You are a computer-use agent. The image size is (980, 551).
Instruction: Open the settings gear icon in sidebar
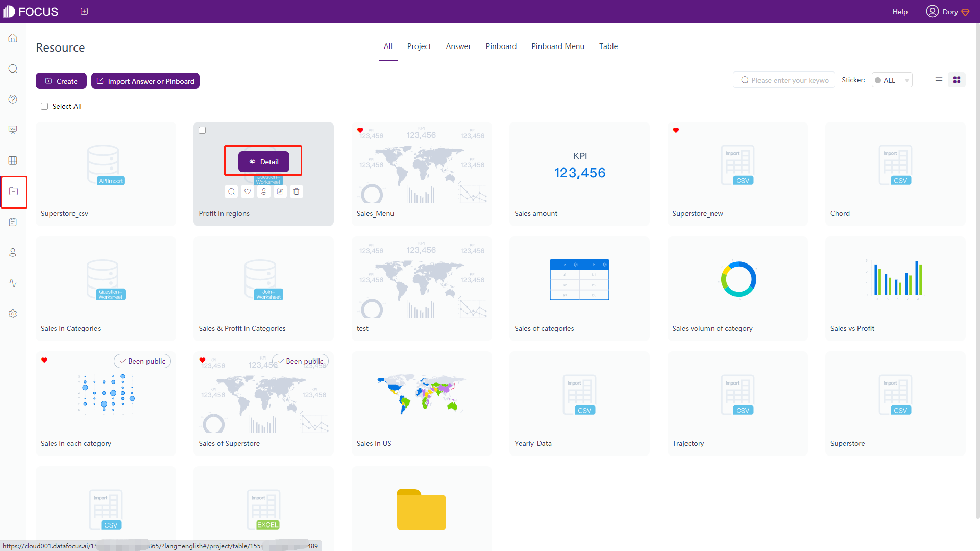pos(13,314)
